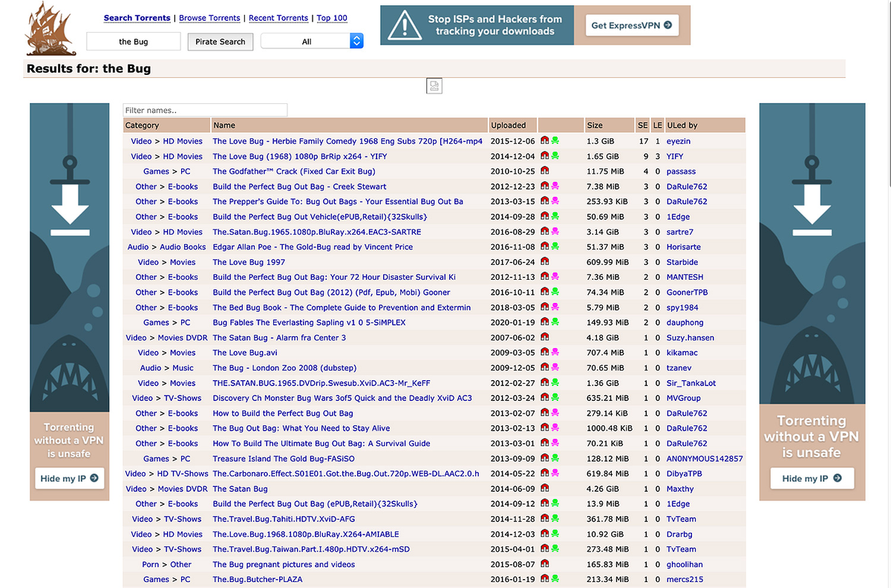Open magnet link for The Godfather Crack torrent
This screenshot has width=891, height=588.
[x=544, y=171]
